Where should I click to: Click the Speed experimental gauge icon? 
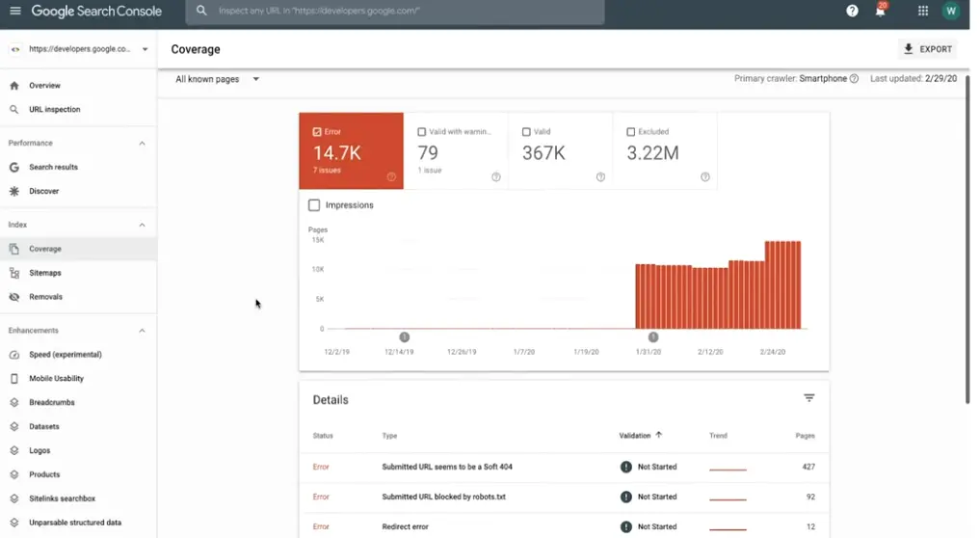click(x=14, y=355)
